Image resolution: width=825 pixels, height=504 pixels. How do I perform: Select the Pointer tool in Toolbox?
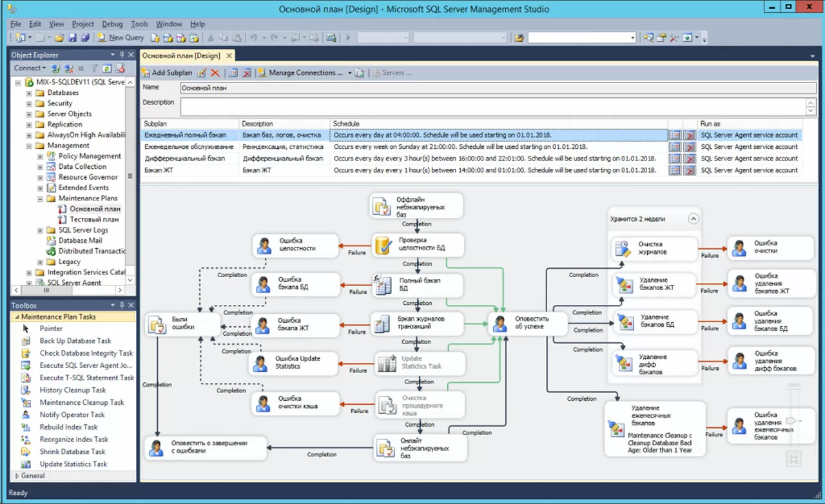pyautogui.click(x=51, y=329)
